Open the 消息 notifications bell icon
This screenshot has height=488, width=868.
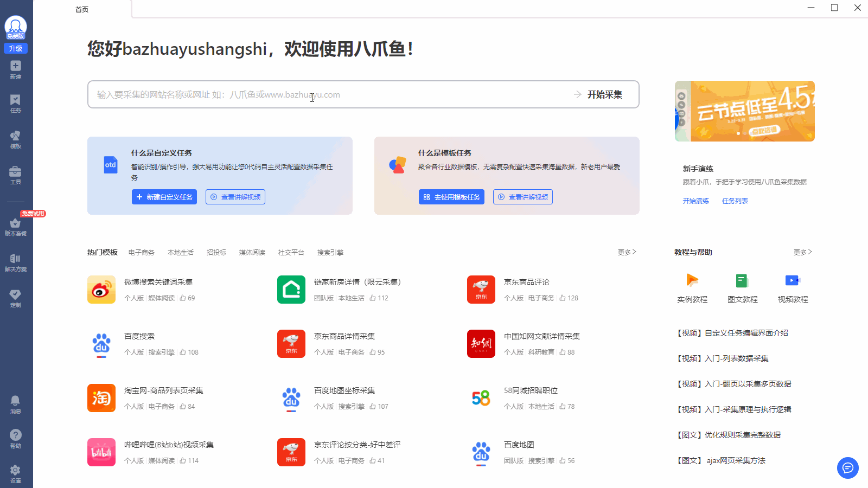pos(16,404)
